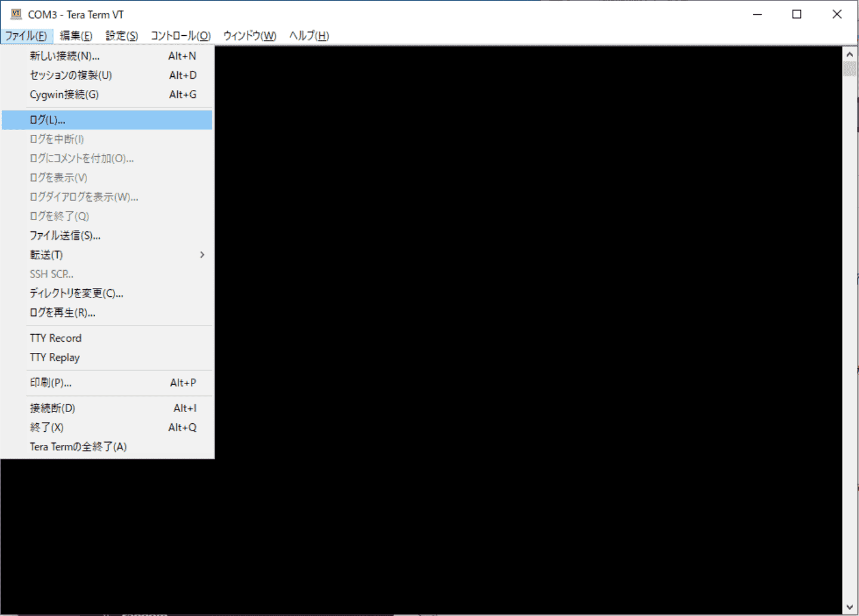Click the highlighted ログ(L)... entry
Image resolution: width=859 pixels, height=616 pixels.
click(x=48, y=120)
